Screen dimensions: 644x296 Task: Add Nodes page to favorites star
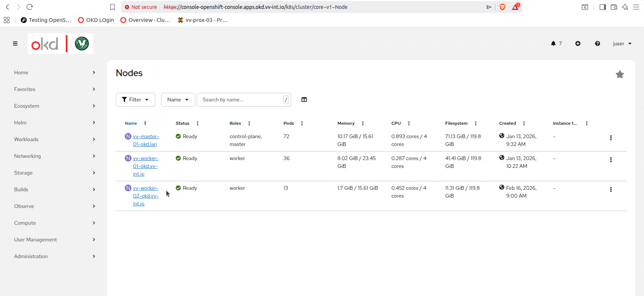(619, 75)
